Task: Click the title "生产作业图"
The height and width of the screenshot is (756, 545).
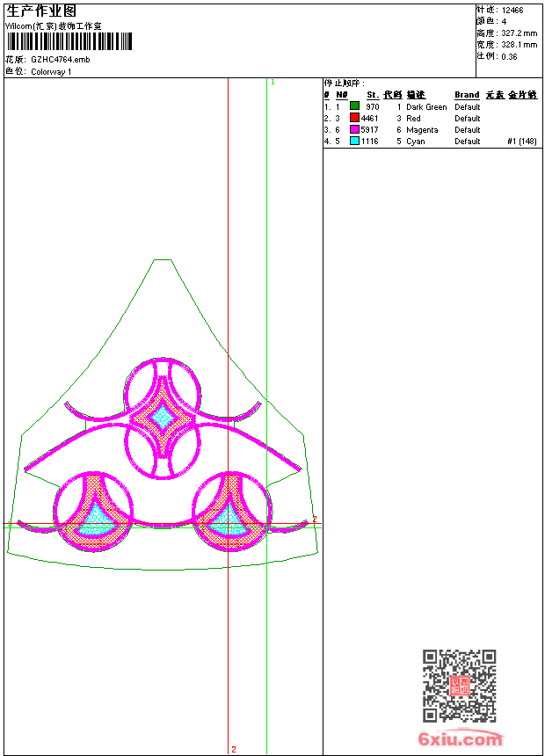Action: tap(41, 11)
